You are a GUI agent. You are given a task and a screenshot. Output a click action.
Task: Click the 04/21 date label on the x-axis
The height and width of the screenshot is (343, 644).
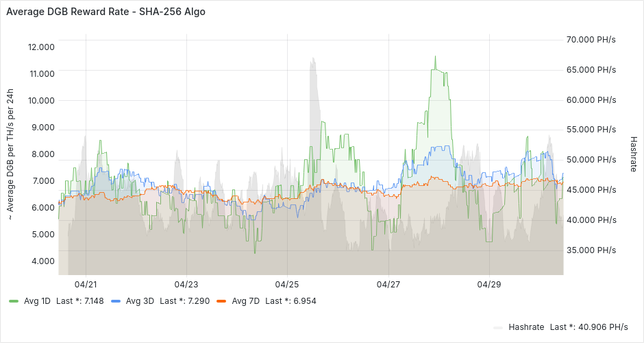86,284
